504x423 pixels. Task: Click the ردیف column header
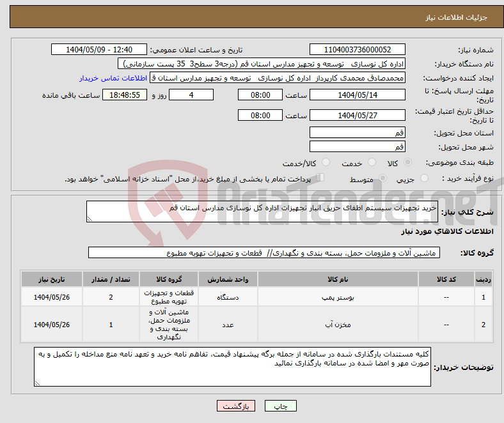coord(483,279)
